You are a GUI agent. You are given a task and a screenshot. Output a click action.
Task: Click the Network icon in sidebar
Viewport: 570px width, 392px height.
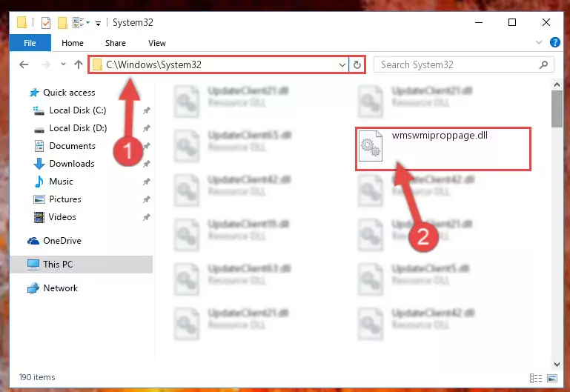[x=33, y=288]
